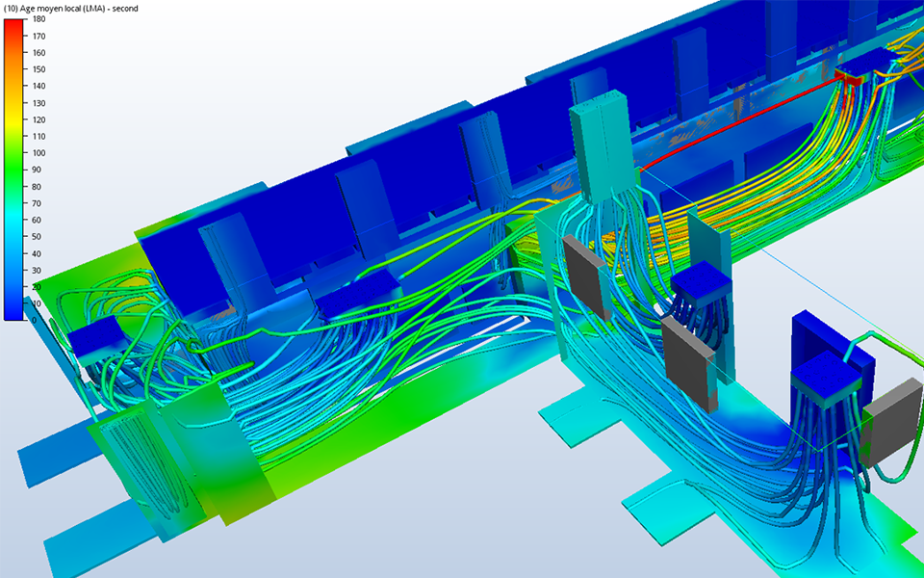Viewport: 924px width, 578px height.
Task: Click the legend value 100
Action: (x=39, y=153)
